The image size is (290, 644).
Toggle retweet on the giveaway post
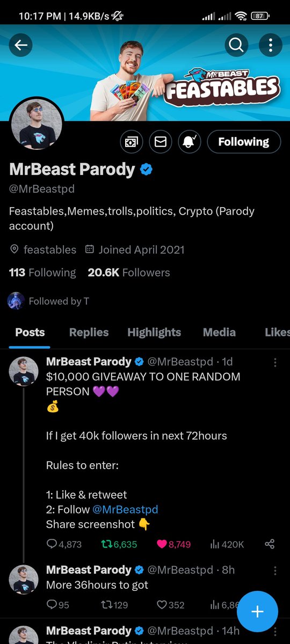(119, 544)
